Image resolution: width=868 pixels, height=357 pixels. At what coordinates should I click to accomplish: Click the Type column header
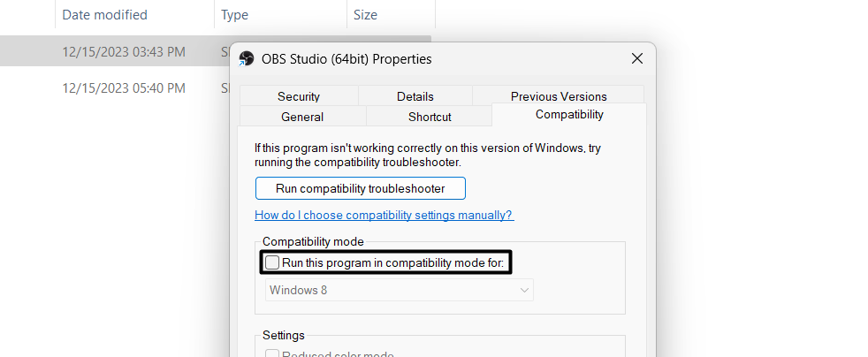tap(234, 15)
